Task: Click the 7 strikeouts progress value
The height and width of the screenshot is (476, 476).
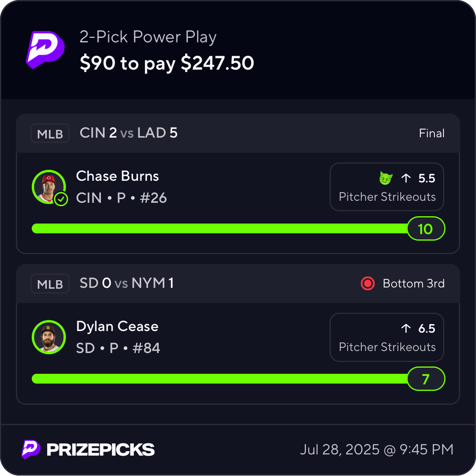Action: pos(426,379)
